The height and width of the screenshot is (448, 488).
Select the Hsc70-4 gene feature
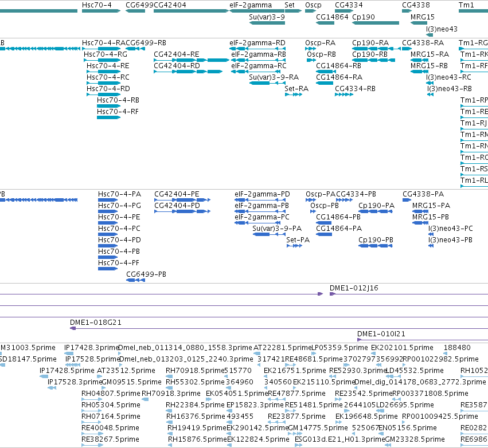pos(101,11)
